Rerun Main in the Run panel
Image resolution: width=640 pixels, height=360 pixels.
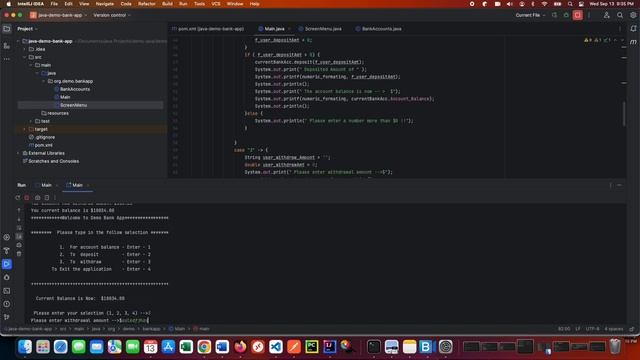tap(18, 198)
